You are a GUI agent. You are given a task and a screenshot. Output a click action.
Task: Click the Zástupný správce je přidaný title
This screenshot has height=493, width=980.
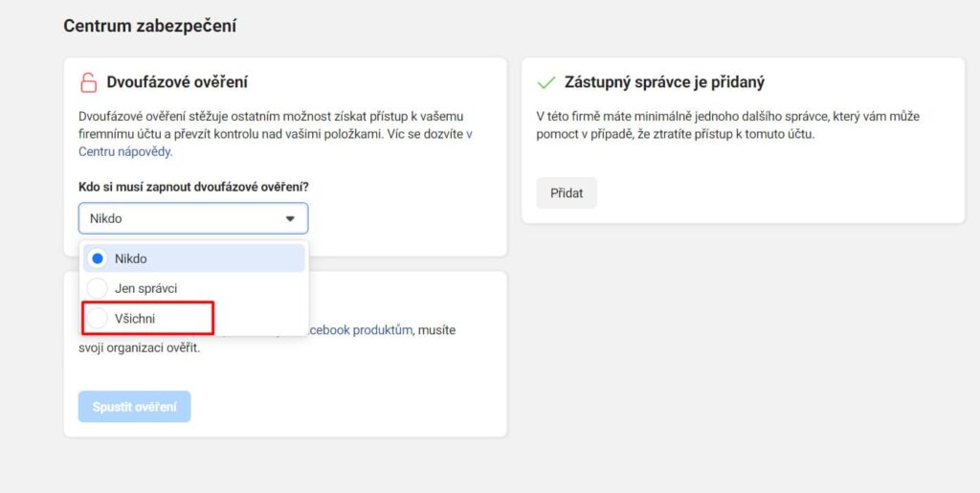[664, 82]
